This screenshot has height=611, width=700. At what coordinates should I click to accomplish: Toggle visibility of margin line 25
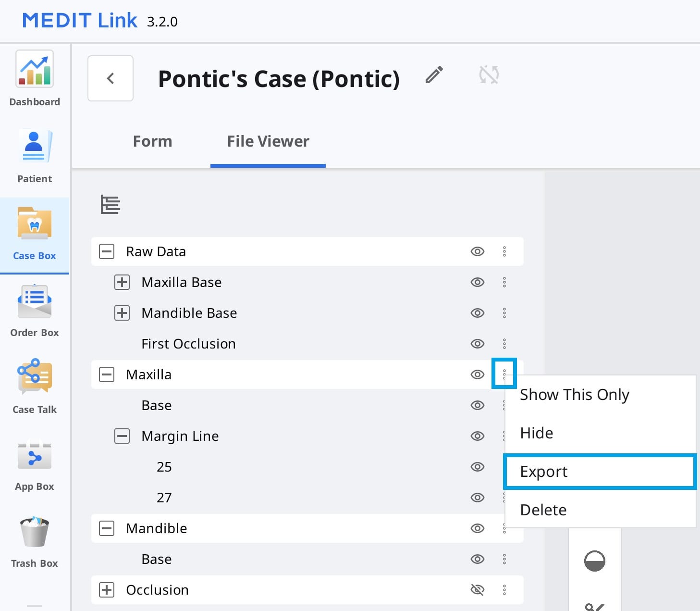pyautogui.click(x=477, y=467)
